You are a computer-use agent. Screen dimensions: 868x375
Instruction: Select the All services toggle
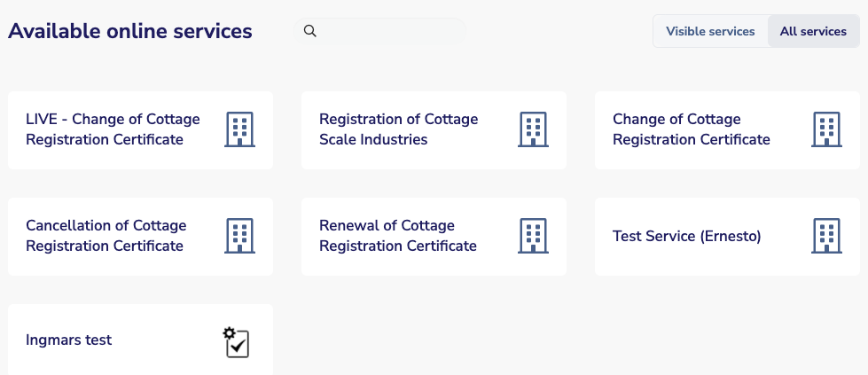tap(813, 31)
